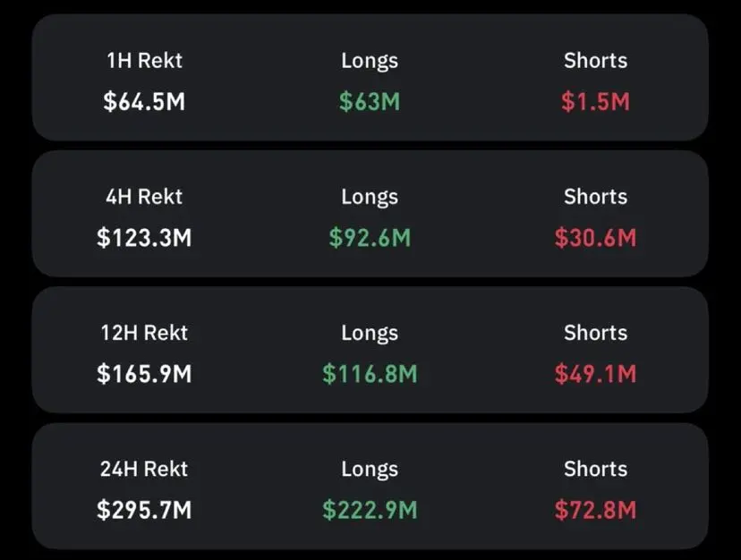Select the $222.9M longs value
741x560 pixels.
[370, 510]
